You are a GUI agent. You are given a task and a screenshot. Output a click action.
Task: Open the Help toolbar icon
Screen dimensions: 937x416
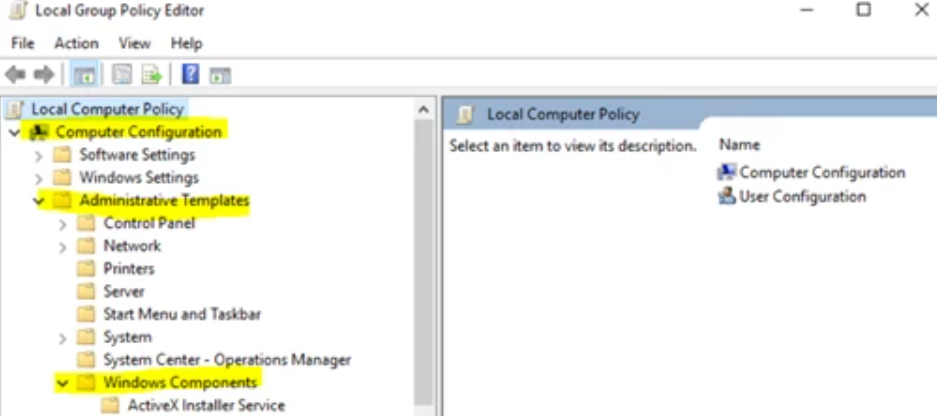point(190,74)
